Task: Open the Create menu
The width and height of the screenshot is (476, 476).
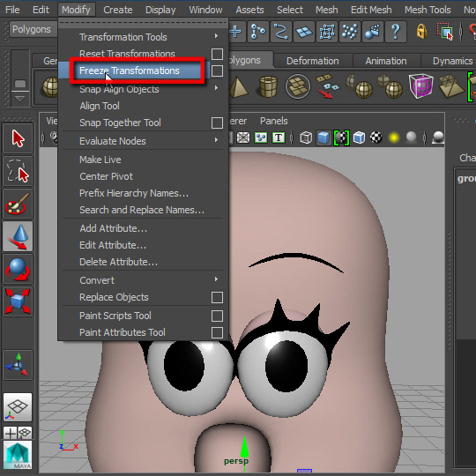Action: point(118,10)
